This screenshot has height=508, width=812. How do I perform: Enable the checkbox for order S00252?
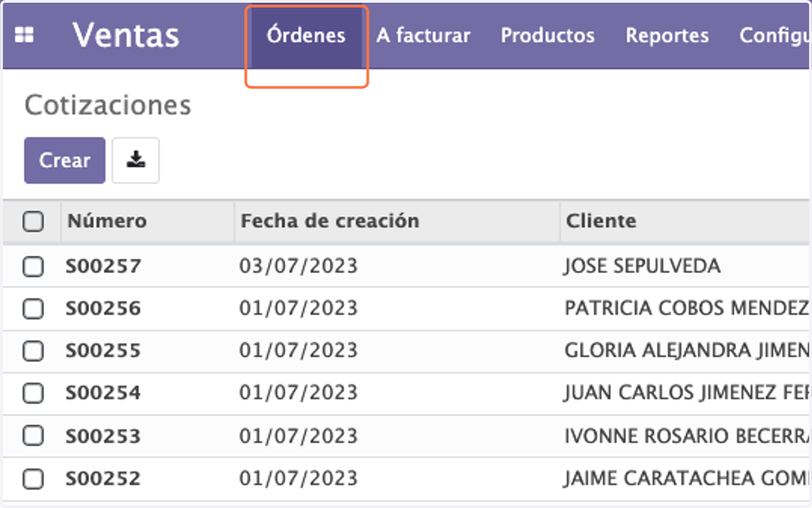click(33, 479)
